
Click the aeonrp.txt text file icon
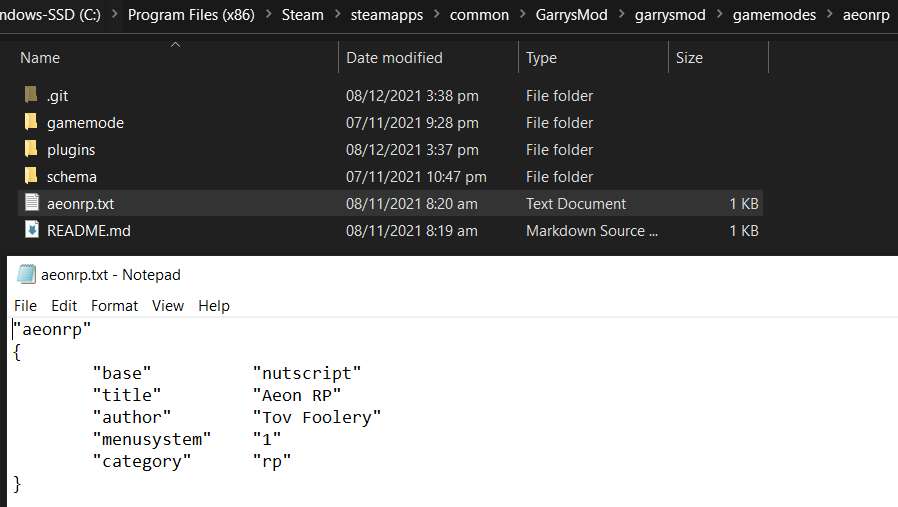point(32,202)
